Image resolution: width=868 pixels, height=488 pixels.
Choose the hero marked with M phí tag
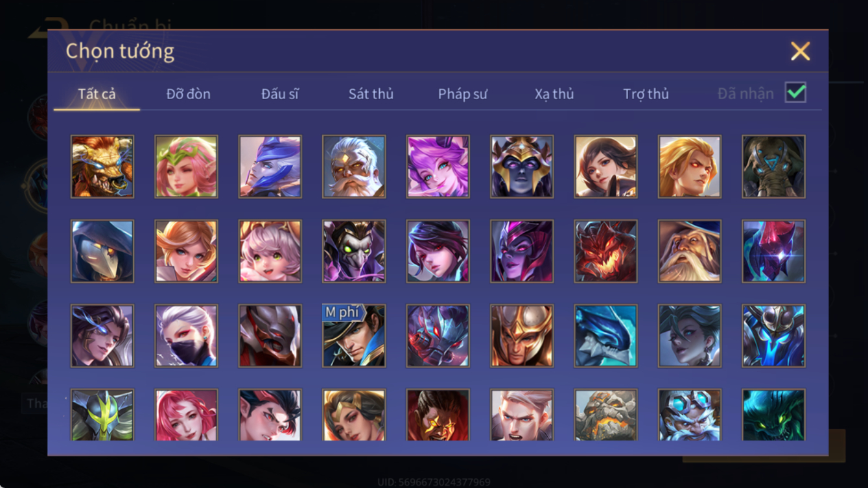click(354, 336)
